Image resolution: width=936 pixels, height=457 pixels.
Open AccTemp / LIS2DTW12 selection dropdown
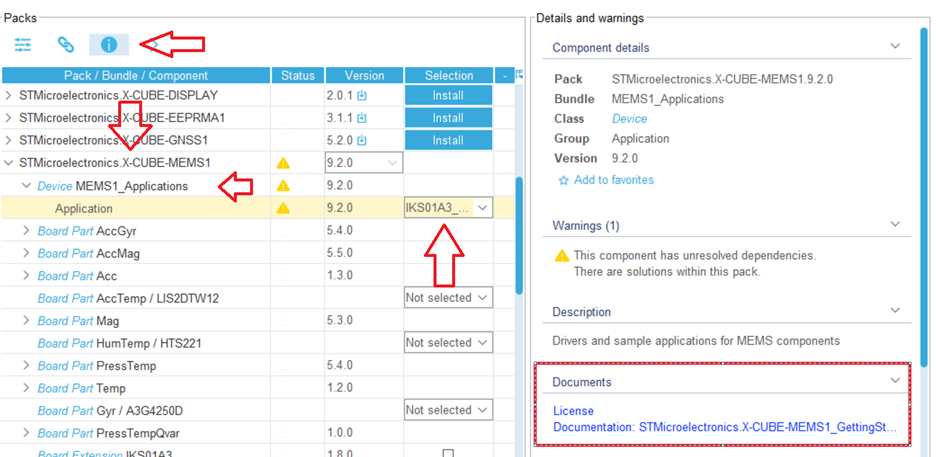[448, 298]
